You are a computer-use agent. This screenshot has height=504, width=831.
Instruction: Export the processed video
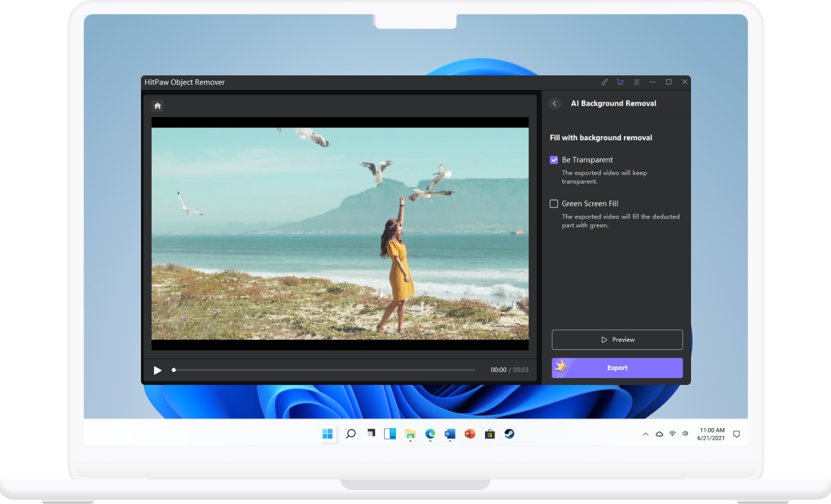pos(617,368)
